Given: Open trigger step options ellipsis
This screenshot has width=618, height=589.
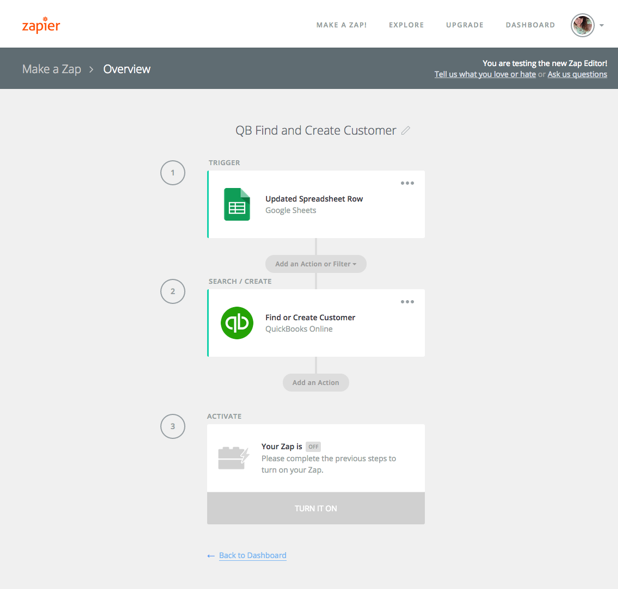Looking at the screenshot, I should tap(407, 183).
